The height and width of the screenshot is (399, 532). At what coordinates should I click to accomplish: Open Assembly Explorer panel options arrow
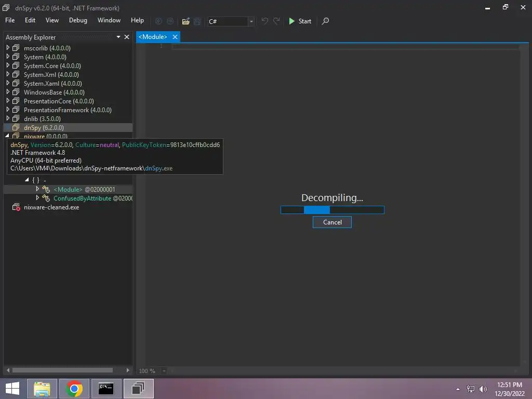click(x=118, y=37)
